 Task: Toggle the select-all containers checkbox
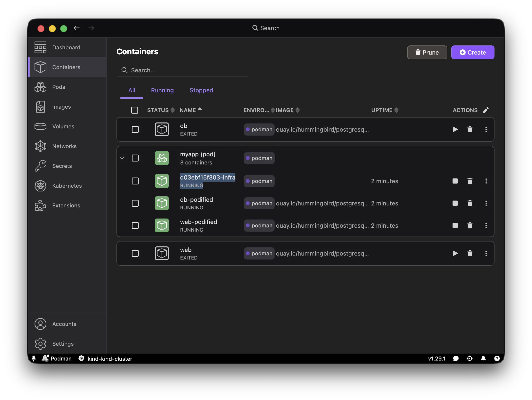135,110
